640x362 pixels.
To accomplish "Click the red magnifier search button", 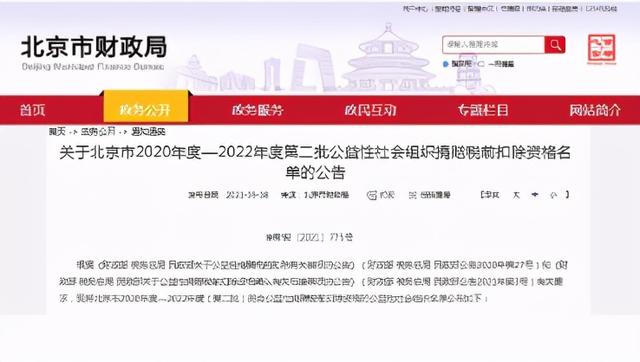I will (x=555, y=44).
